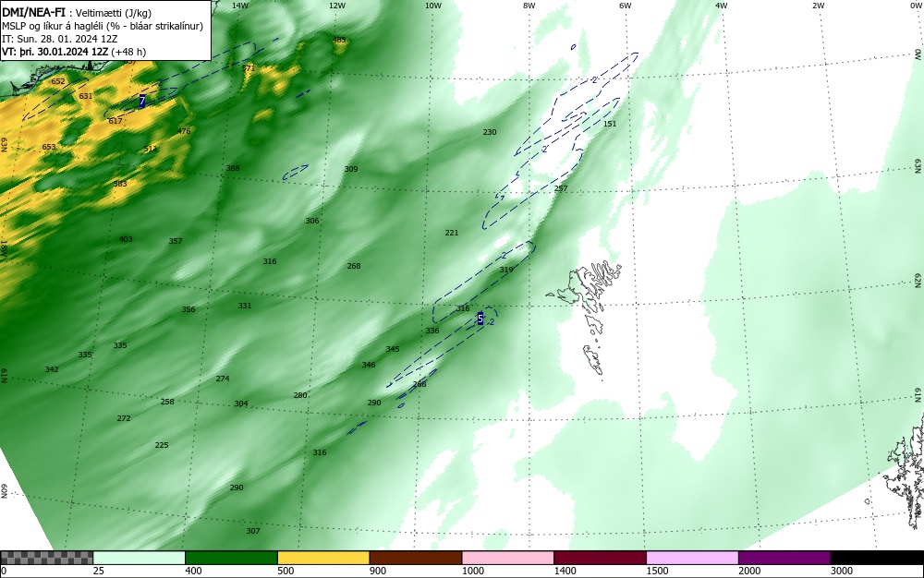Click the 225 map value

tap(162, 445)
